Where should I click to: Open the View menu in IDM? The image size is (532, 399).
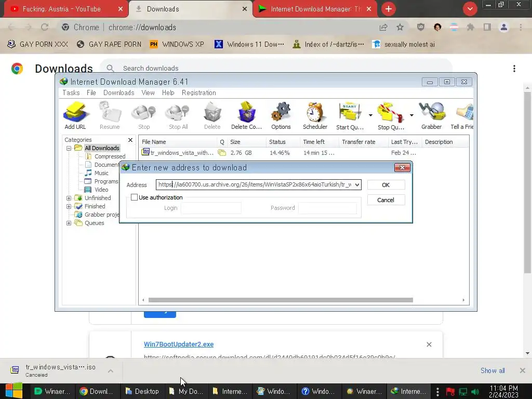(x=148, y=92)
